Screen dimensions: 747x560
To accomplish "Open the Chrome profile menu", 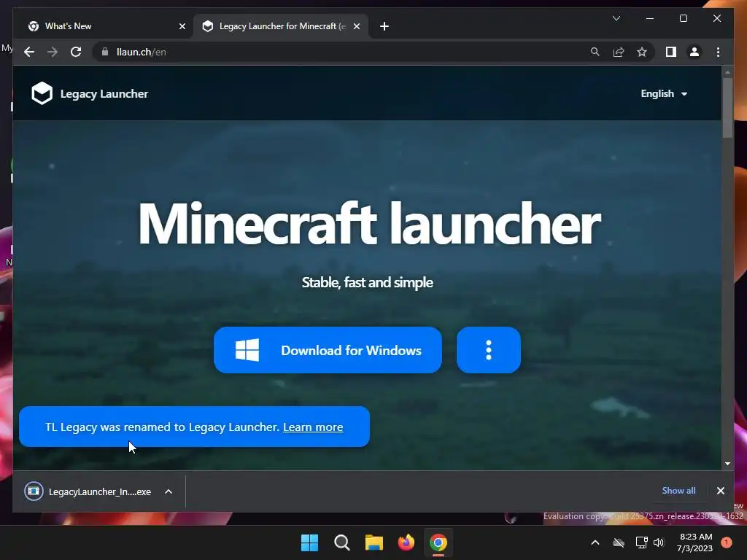I will point(694,52).
